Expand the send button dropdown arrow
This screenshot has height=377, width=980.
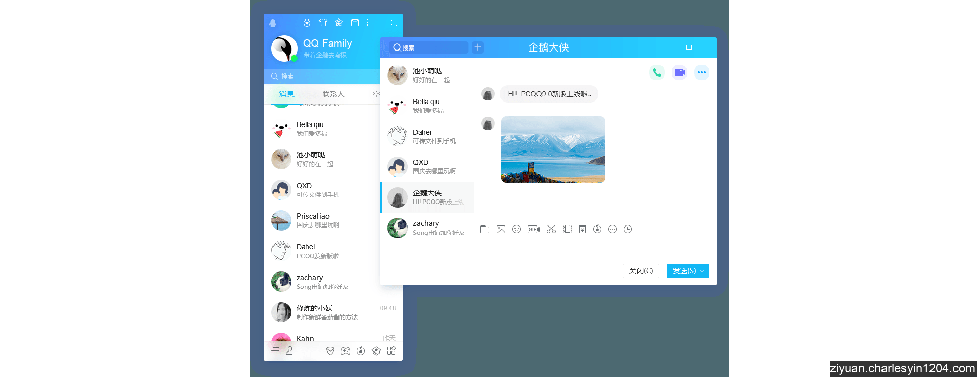tap(703, 271)
